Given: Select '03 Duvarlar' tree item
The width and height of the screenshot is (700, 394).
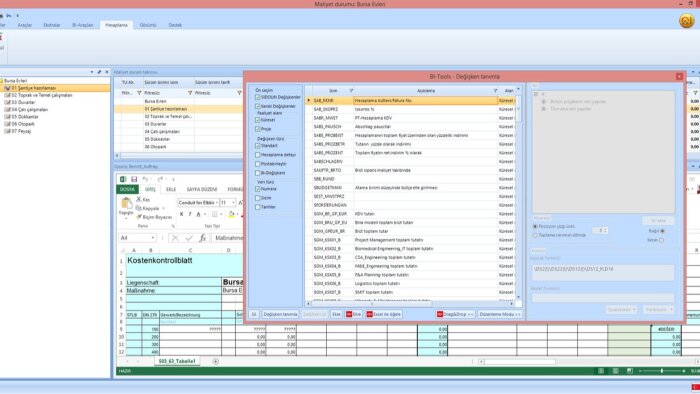Looking at the screenshot, I should pos(23,102).
